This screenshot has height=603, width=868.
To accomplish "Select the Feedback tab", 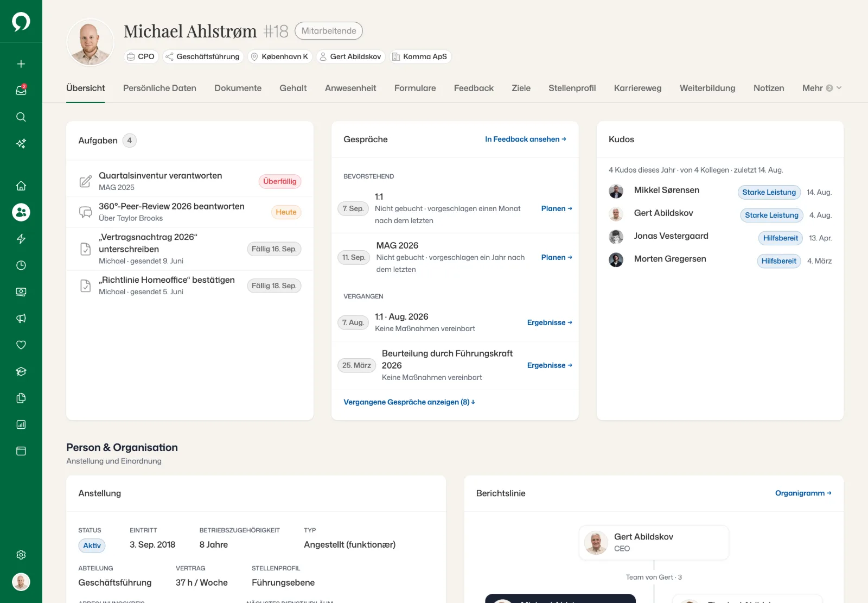I will click(x=474, y=88).
